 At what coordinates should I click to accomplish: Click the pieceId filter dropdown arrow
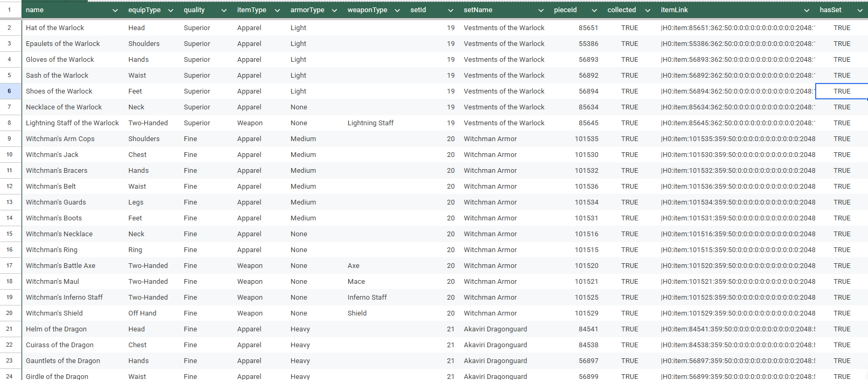coord(594,11)
